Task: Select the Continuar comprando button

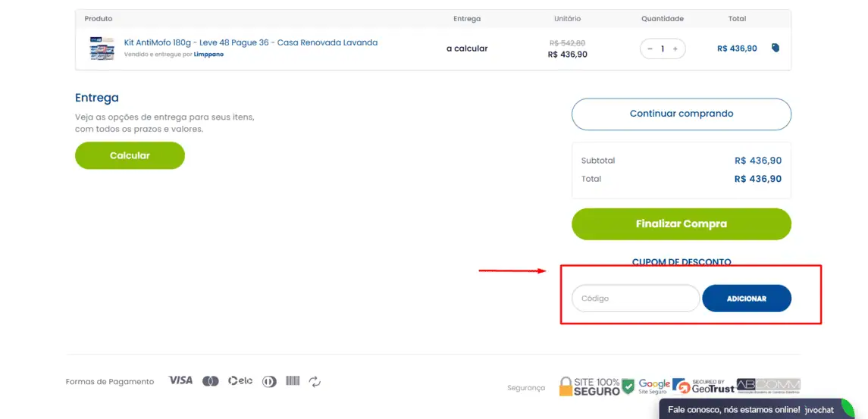Action: tap(682, 114)
